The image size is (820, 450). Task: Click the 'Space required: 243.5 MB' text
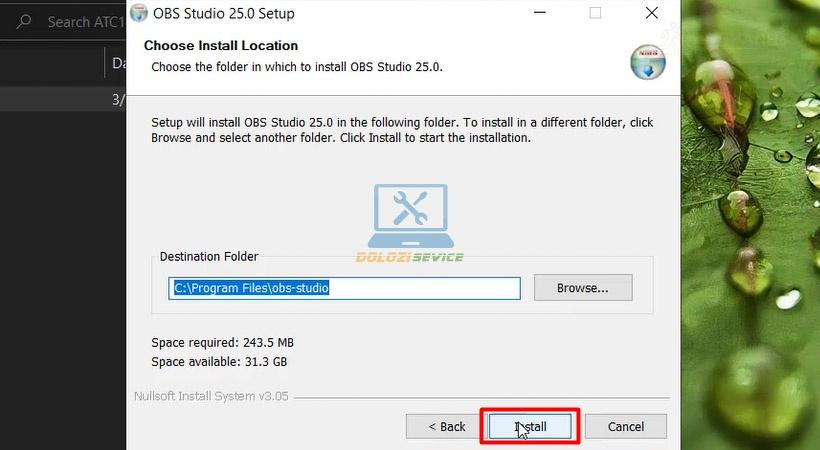(222, 342)
